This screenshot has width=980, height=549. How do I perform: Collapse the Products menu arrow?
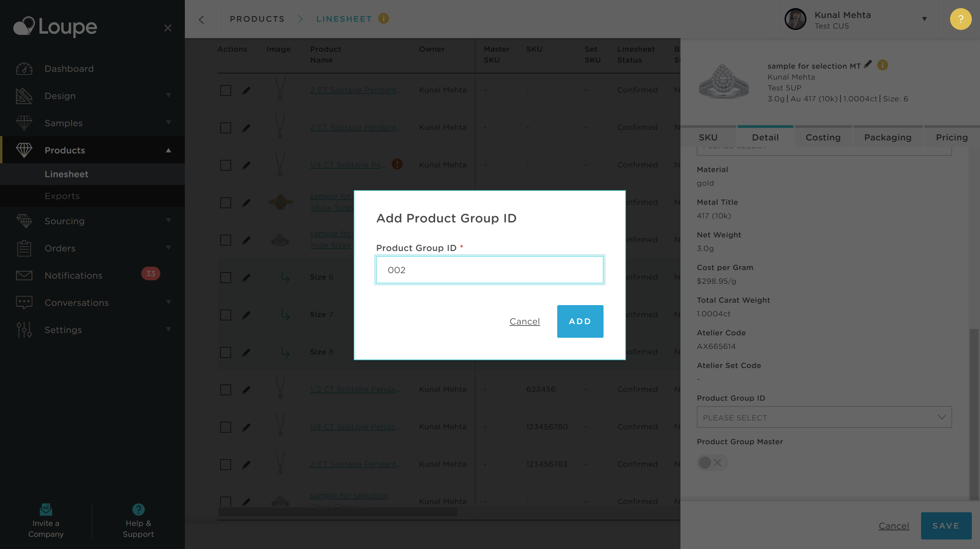[168, 150]
